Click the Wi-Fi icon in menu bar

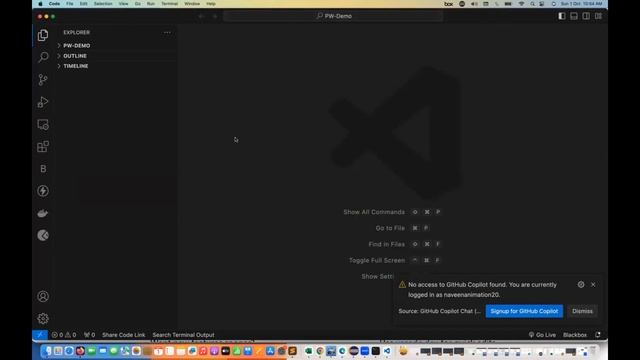coord(521,4)
